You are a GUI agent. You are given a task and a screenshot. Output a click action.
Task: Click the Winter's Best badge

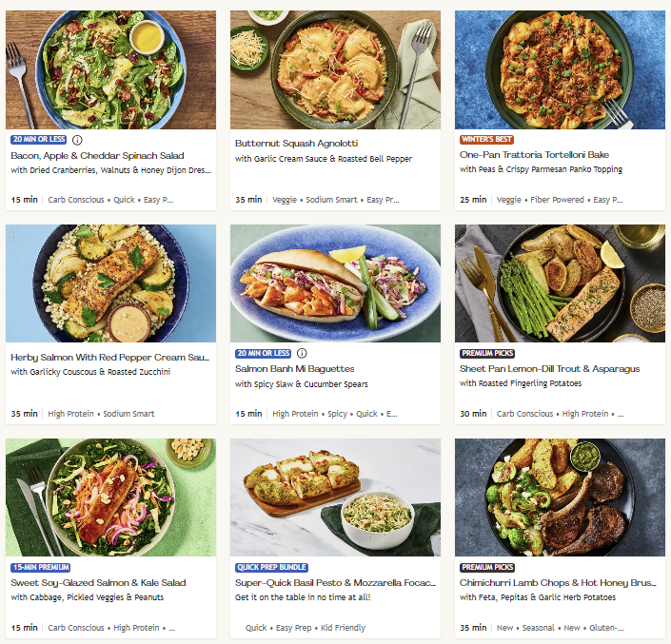coord(486,140)
